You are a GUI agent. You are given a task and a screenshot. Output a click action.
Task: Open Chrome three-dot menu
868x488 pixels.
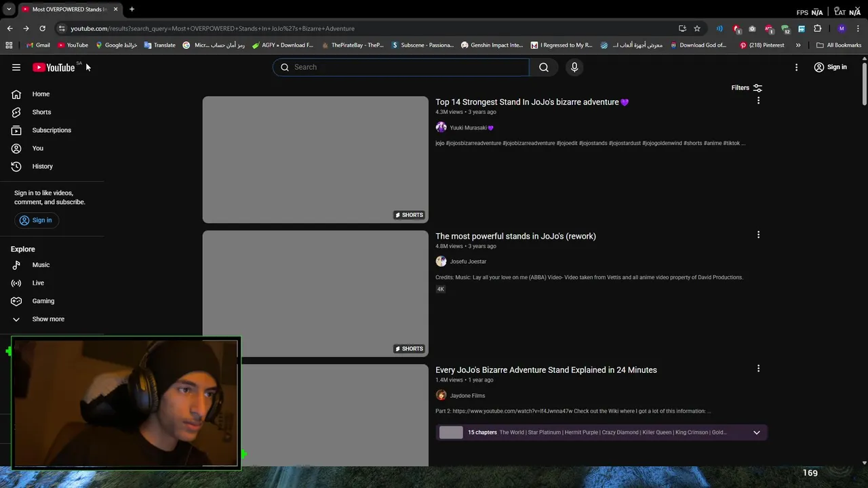(x=859, y=28)
